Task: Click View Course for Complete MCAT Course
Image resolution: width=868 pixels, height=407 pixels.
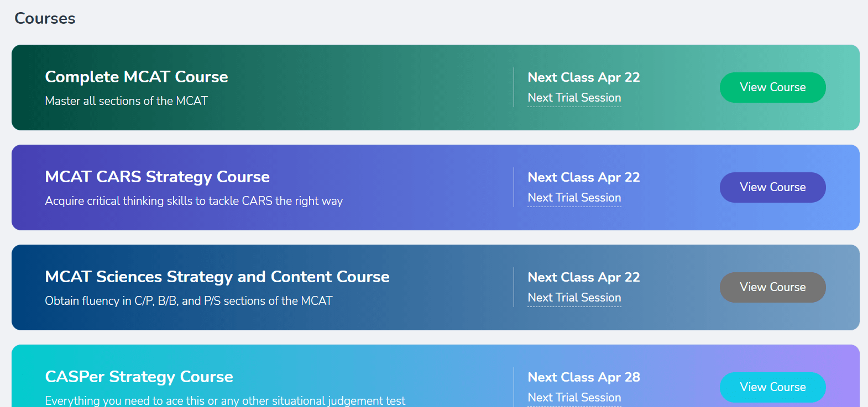Action: [772, 87]
